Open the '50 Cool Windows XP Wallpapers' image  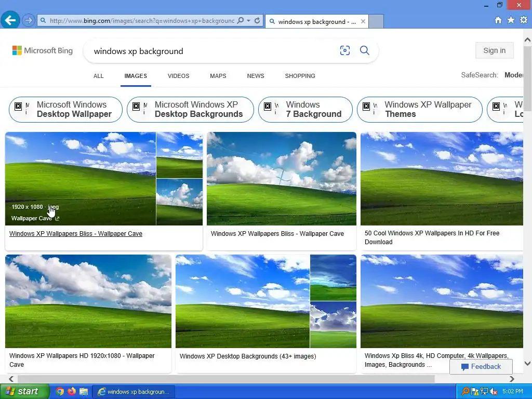tap(442, 179)
